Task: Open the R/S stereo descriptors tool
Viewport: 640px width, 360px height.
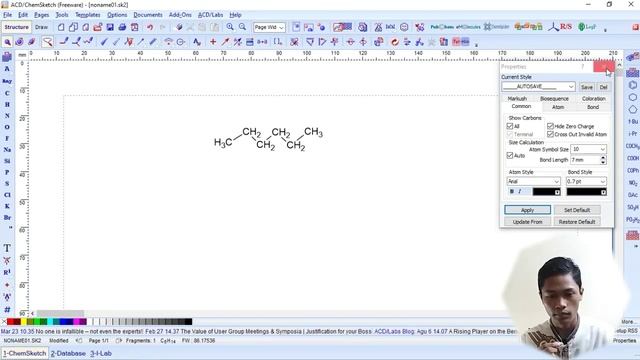Action: [x=560, y=27]
